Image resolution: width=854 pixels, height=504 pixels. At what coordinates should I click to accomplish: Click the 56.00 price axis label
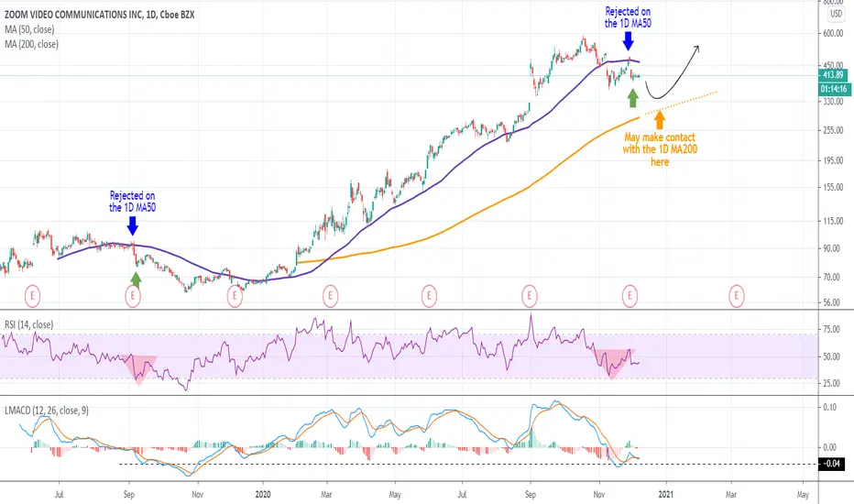click(833, 302)
